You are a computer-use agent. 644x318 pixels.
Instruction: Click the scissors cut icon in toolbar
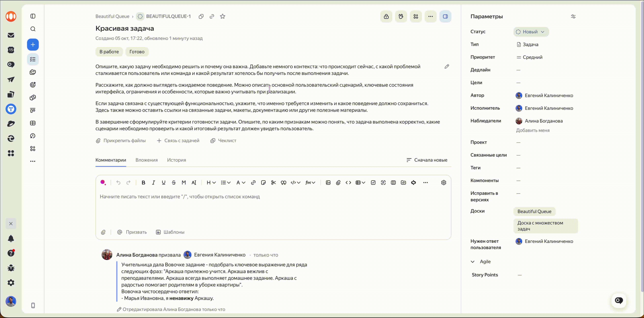[x=273, y=183]
